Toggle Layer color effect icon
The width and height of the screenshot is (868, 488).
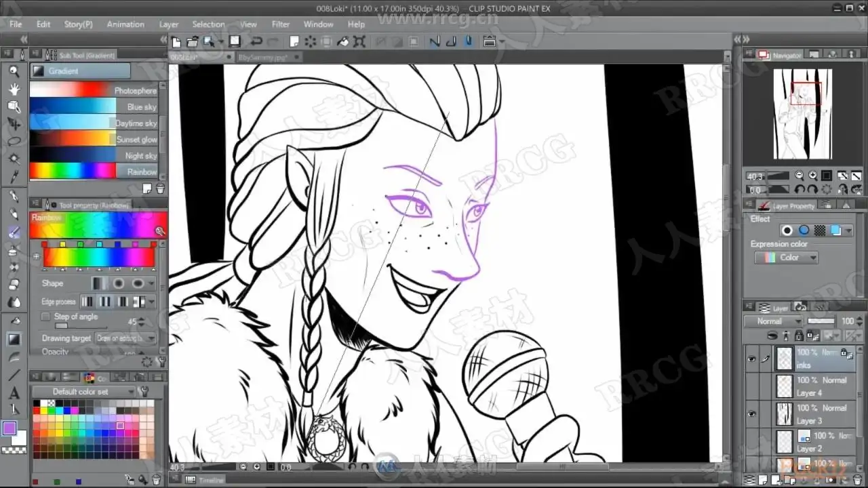(836, 230)
